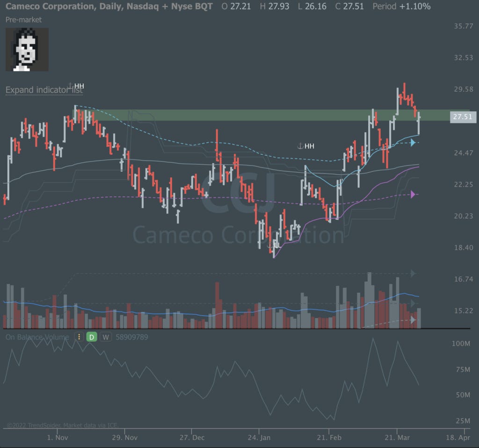The height and width of the screenshot is (448, 479).
Task: Click the anchor icon beside the LL label
Action: (x=270, y=245)
